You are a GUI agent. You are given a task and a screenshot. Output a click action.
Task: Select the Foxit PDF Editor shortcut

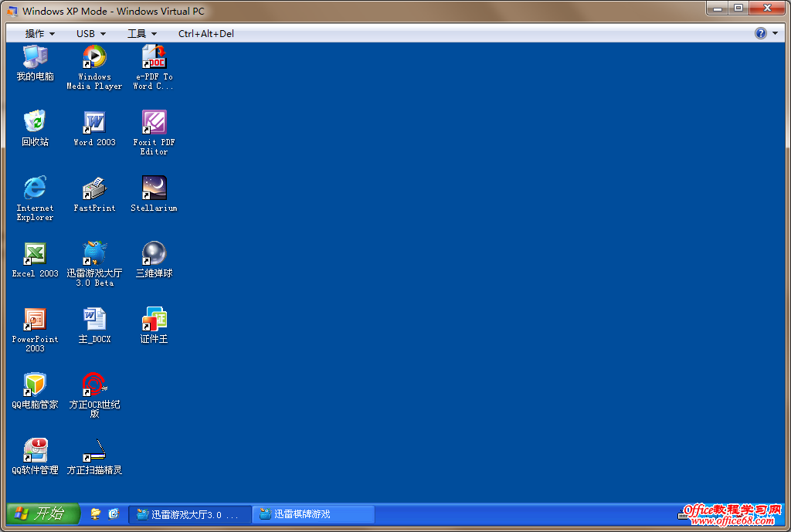(x=154, y=133)
